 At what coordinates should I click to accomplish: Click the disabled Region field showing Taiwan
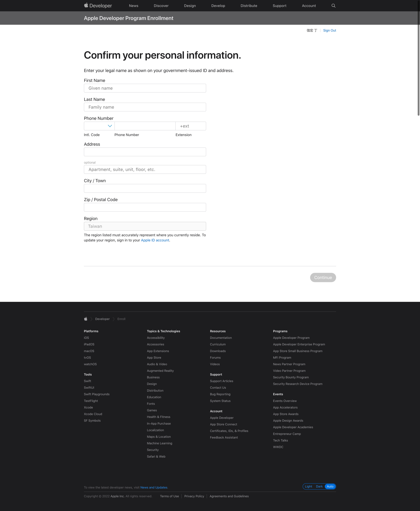tap(145, 226)
